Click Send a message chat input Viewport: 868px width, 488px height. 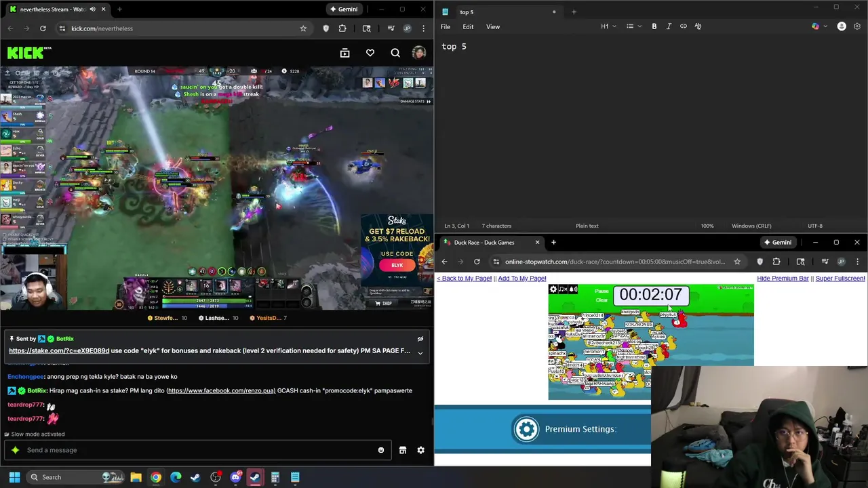click(197, 450)
